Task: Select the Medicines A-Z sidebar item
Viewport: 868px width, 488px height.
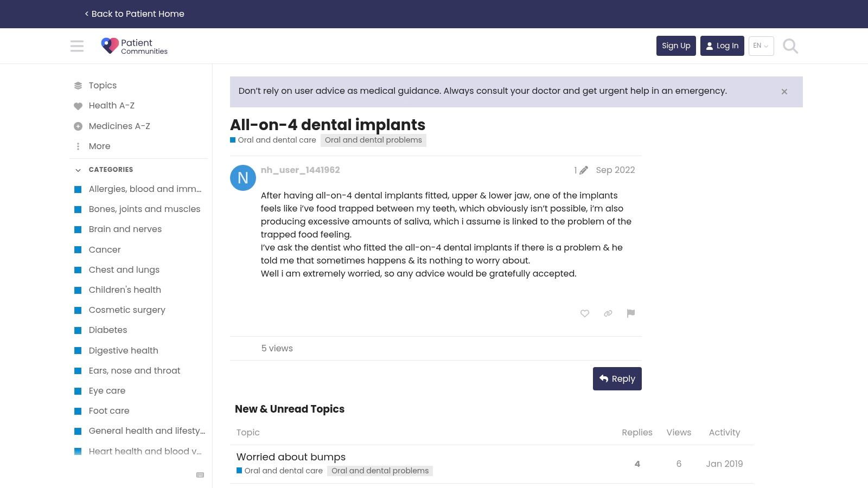Action: point(119,126)
